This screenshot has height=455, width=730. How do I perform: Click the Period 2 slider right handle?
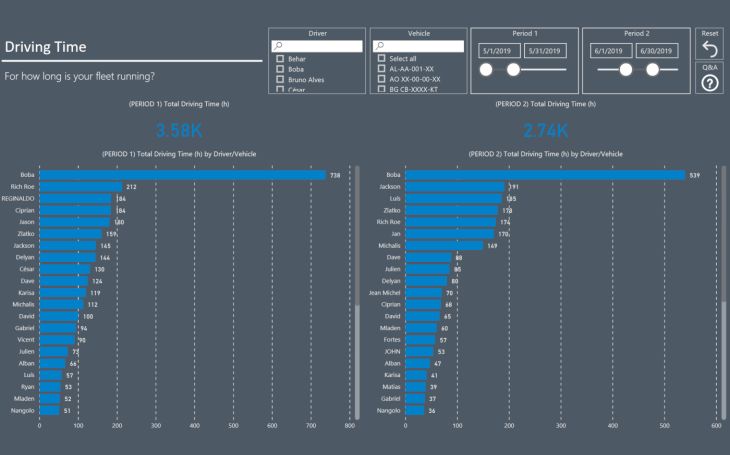click(x=653, y=70)
